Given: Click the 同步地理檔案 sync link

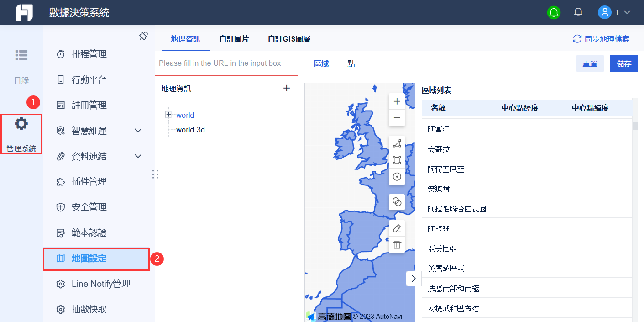Looking at the screenshot, I should [x=602, y=39].
